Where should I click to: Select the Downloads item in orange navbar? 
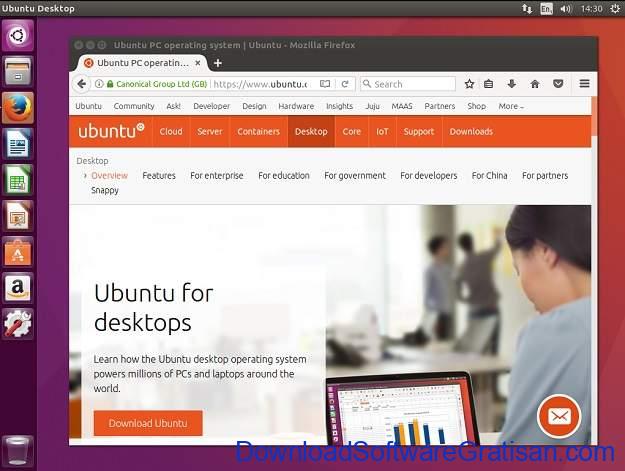point(471,131)
